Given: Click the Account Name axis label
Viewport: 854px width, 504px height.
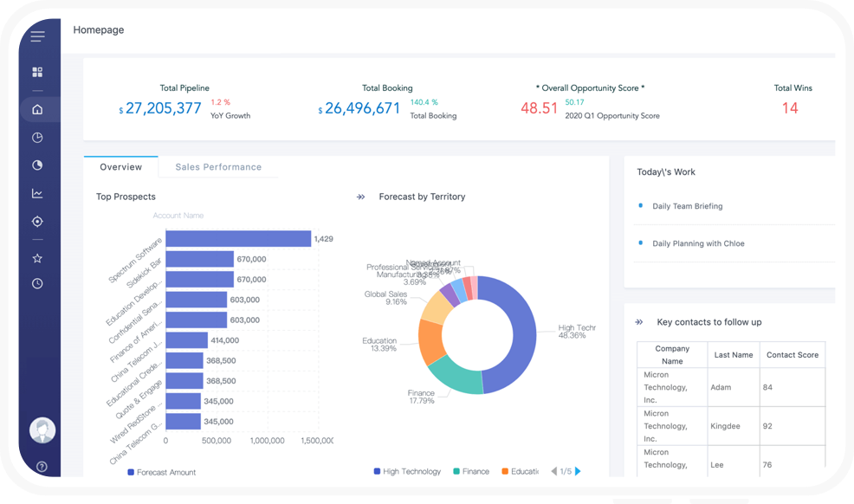Looking at the screenshot, I should (178, 216).
